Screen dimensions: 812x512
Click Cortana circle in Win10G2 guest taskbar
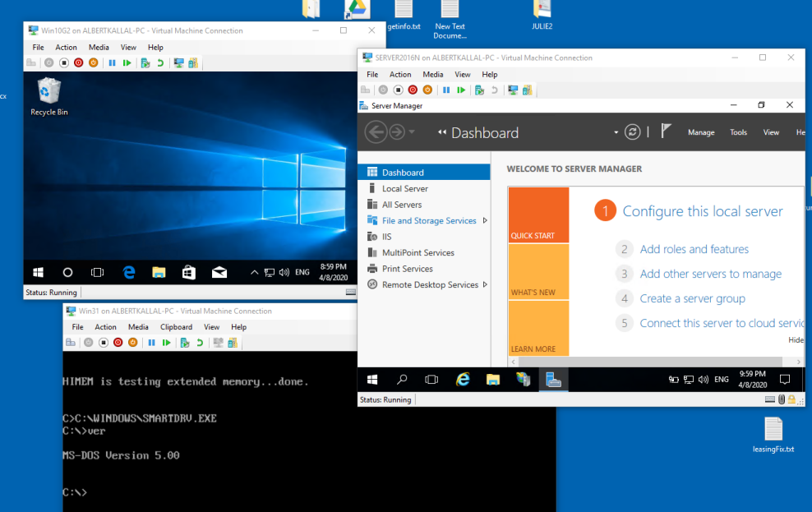click(67, 272)
